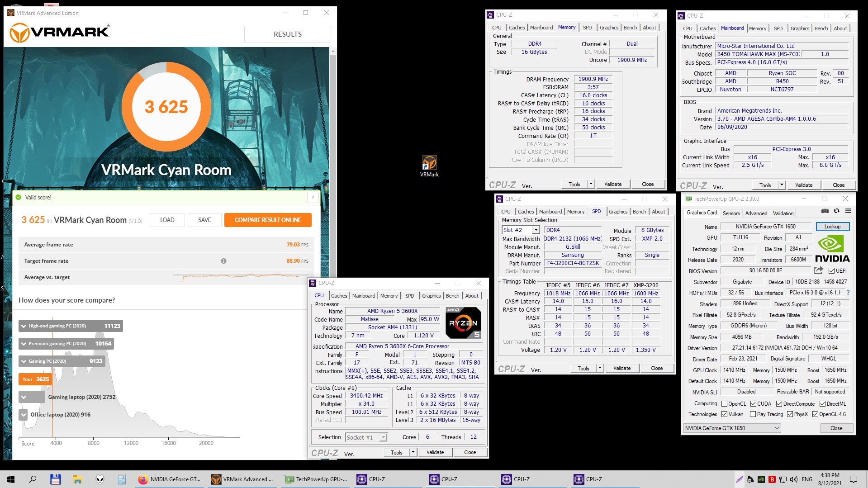
Task: Toggle the Ray Tracing checkbox
Action: coord(753,414)
